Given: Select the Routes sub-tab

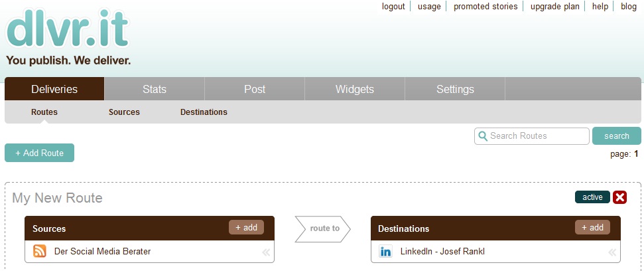Looking at the screenshot, I should click(x=44, y=112).
